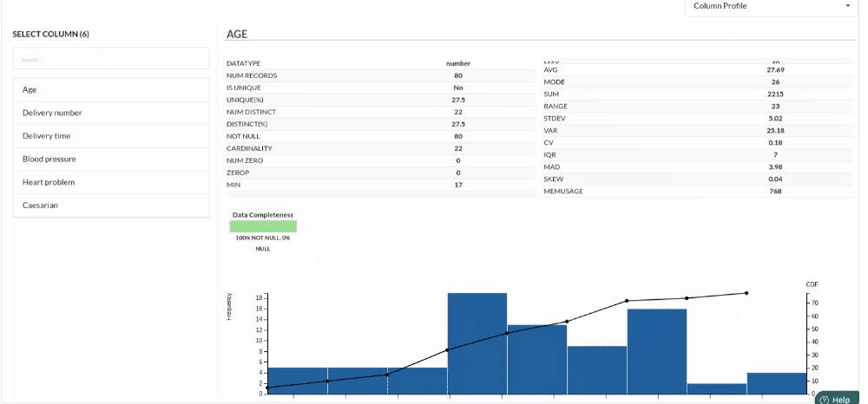Click the Frequency axis label
This screenshot has width=868, height=404.
[x=228, y=306]
